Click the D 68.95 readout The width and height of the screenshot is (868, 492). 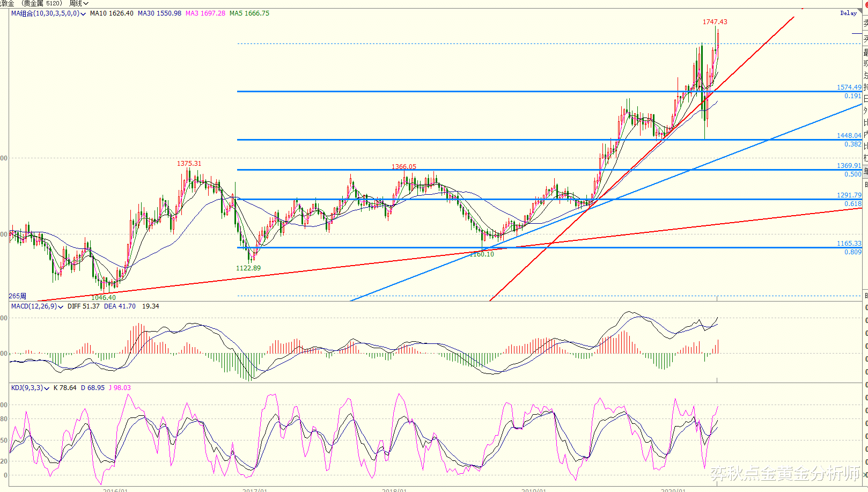pyautogui.click(x=93, y=388)
